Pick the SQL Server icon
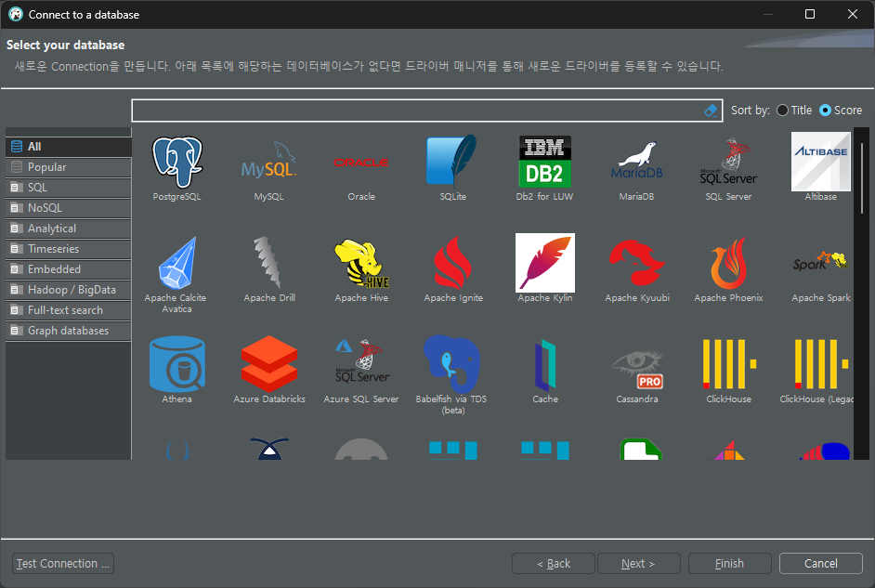 tap(728, 162)
